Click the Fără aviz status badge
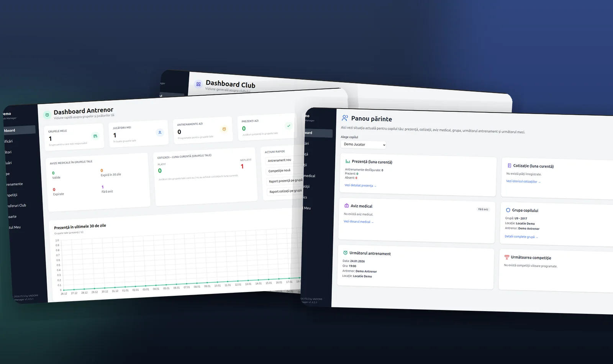The width and height of the screenshot is (613, 364). tap(483, 209)
